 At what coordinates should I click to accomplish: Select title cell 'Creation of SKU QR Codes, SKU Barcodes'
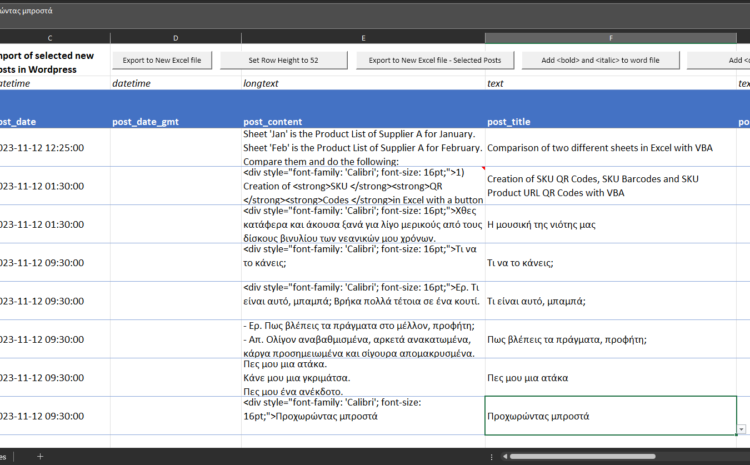(611, 186)
